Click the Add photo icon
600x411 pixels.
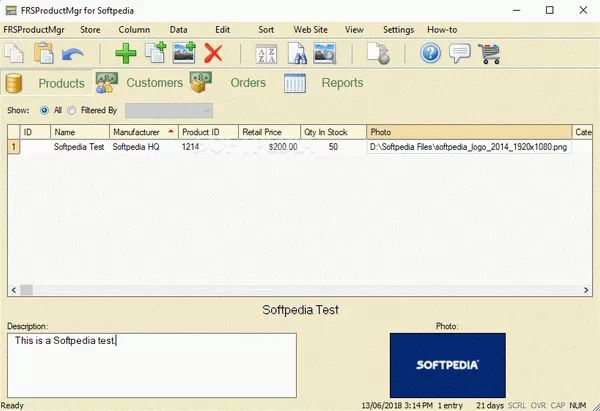pos(184,53)
